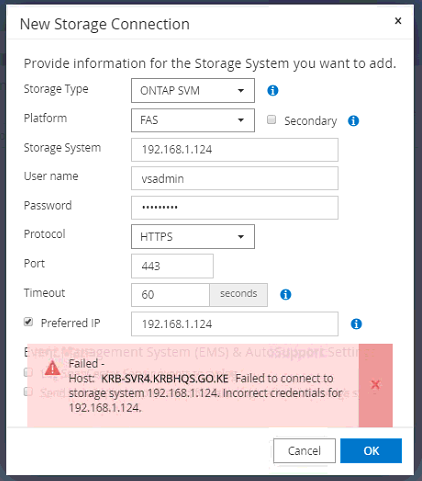Screen dimensions: 422x481
Task: Click the Storage Type info icon
Action: pyautogui.click(x=273, y=90)
